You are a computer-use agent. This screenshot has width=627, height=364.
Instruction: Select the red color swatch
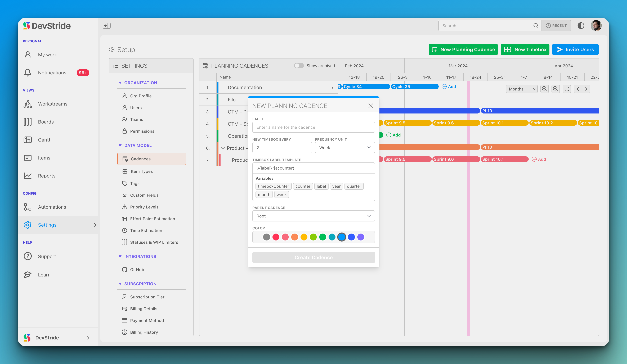(x=276, y=237)
